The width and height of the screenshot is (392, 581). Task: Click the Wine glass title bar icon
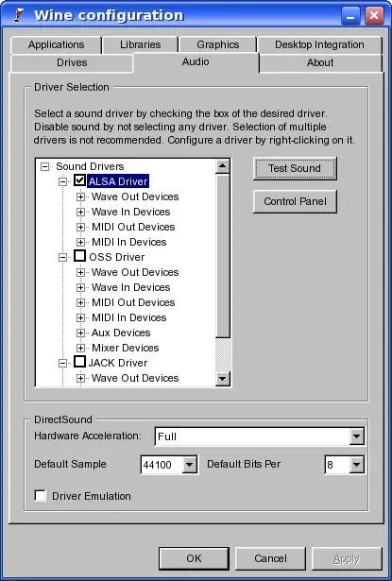click(18, 15)
